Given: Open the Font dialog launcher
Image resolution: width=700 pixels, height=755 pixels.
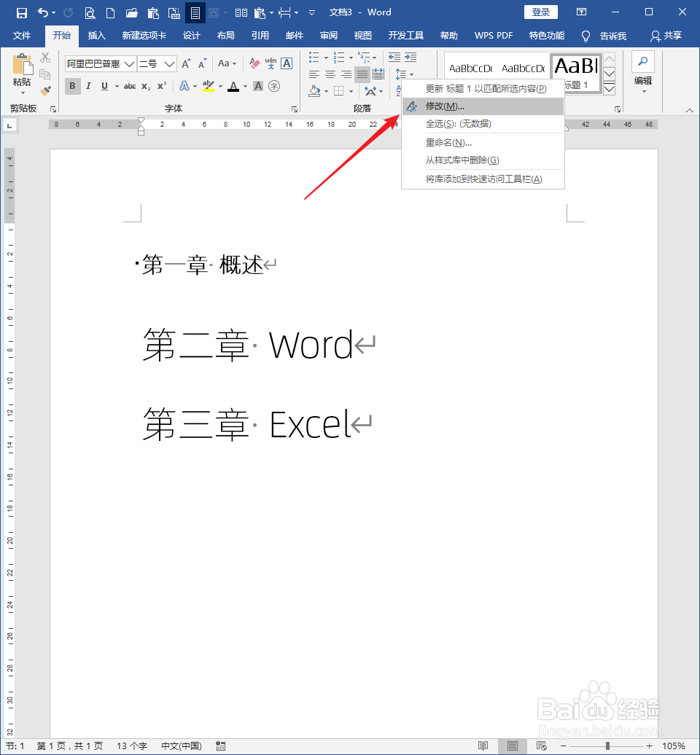Looking at the screenshot, I should point(295,110).
